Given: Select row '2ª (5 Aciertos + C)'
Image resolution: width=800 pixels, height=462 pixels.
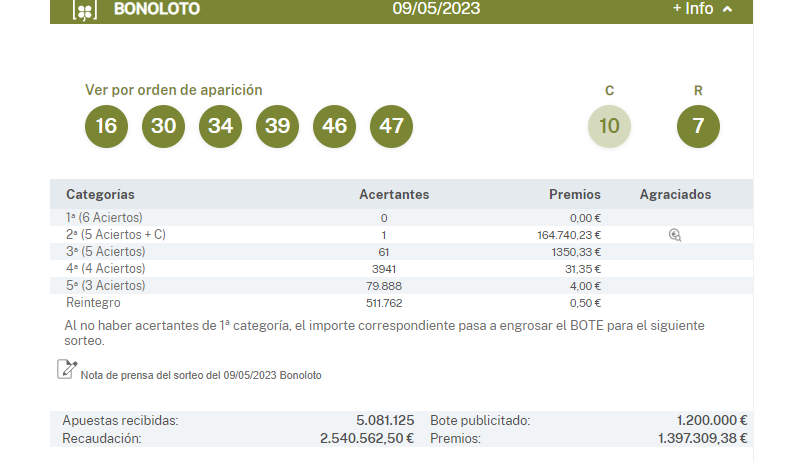Looking at the screenshot, I should 401,235.
